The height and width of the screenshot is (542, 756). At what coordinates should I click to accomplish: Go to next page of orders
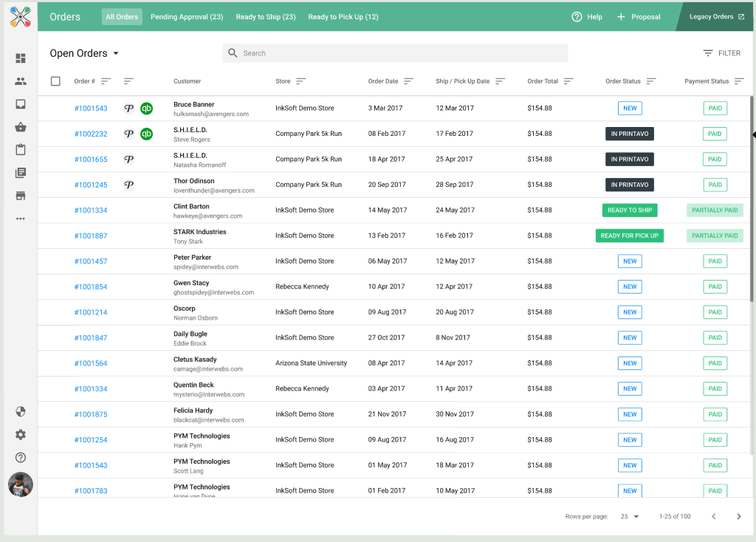738,516
